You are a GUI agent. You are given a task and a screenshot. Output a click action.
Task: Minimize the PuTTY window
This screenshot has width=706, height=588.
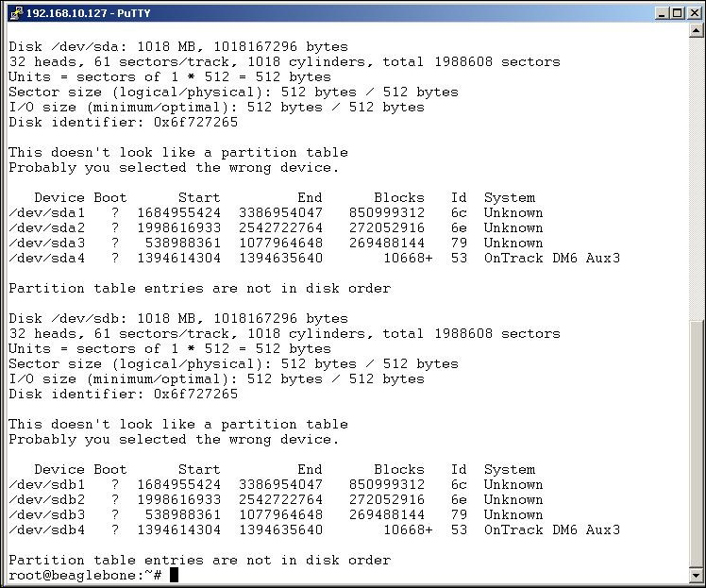[x=662, y=13]
